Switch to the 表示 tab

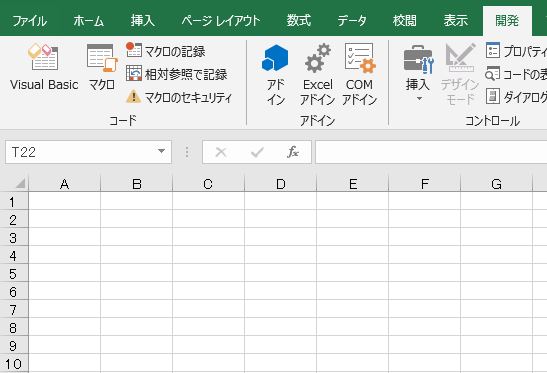[x=456, y=21]
